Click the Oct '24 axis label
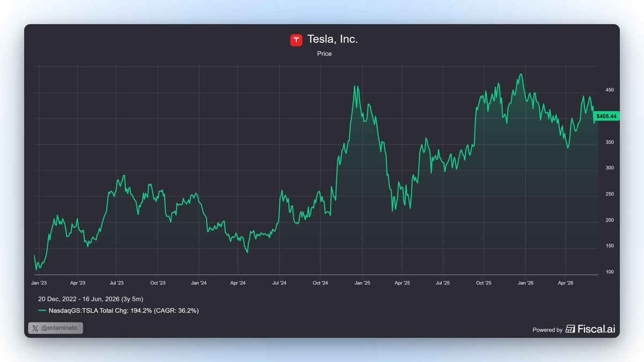The height and width of the screenshot is (362, 644). click(320, 283)
